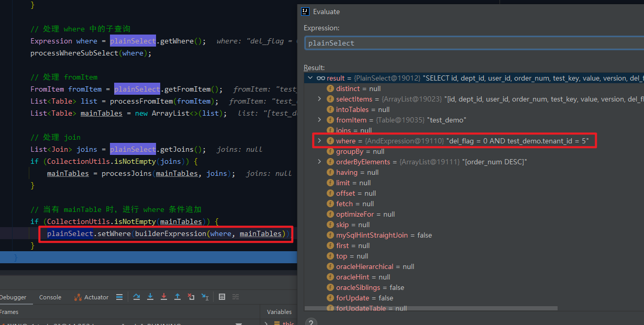Click the field icon of the fetch row
The width and height of the screenshot is (644, 325).
pos(330,204)
